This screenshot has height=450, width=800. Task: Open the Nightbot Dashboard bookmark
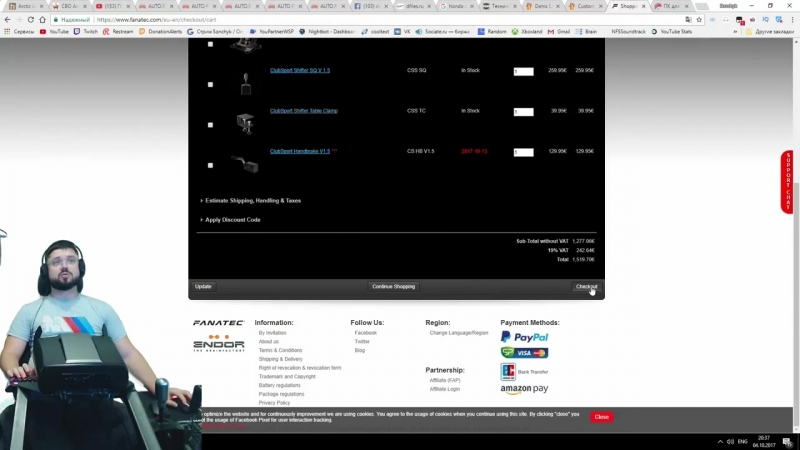point(327,32)
